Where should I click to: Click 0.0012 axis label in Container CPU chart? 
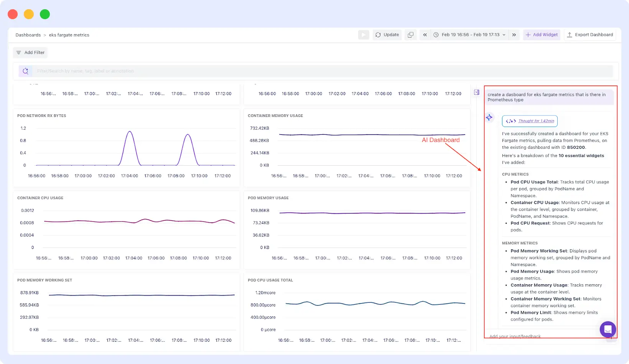coord(28,211)
